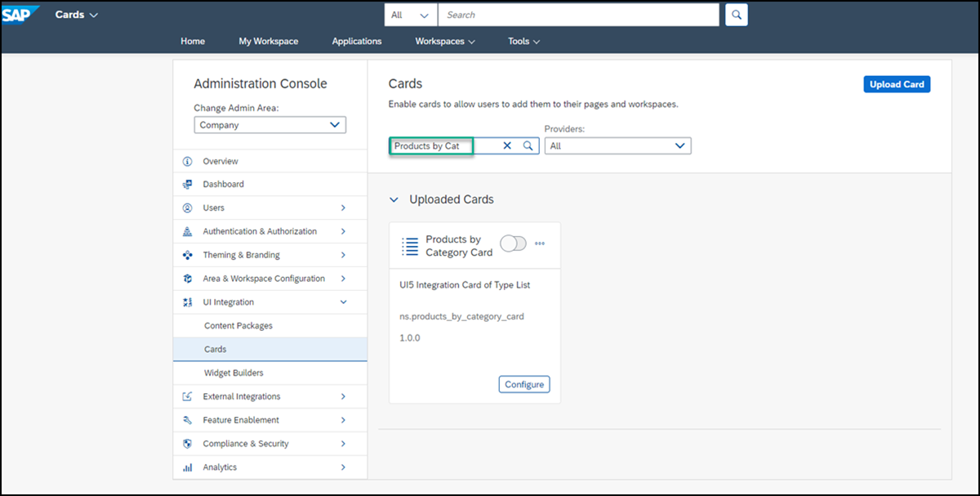The height and width of the screenshot is (496, 980).
Task: Click the Upload Card button
Action: (897, 84)
